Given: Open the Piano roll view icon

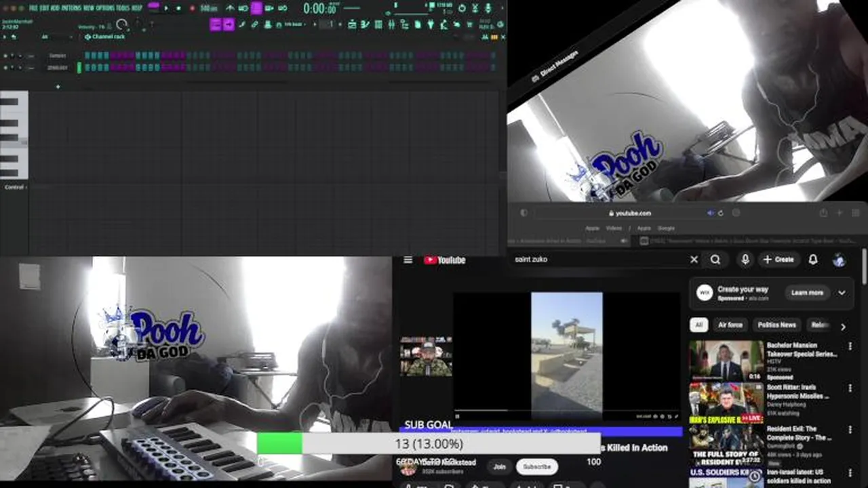Looking at the screenshot, I should point(366,24).
